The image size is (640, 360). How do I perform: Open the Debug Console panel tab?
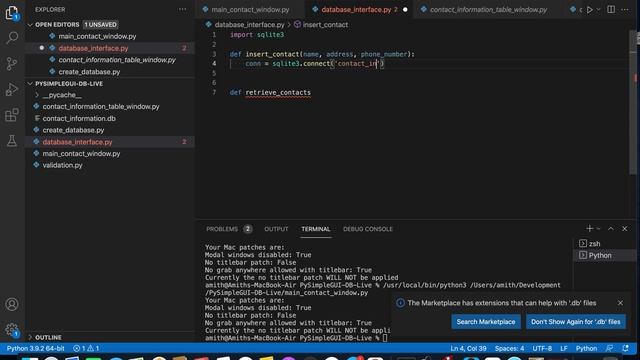367,229
